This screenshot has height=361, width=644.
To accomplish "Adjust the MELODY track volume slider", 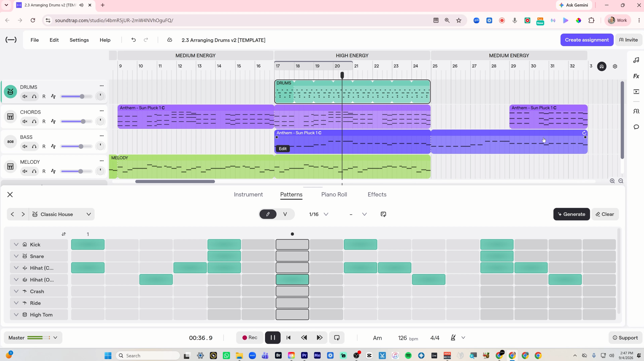I will pyautogui.click(x=77, y=171).
